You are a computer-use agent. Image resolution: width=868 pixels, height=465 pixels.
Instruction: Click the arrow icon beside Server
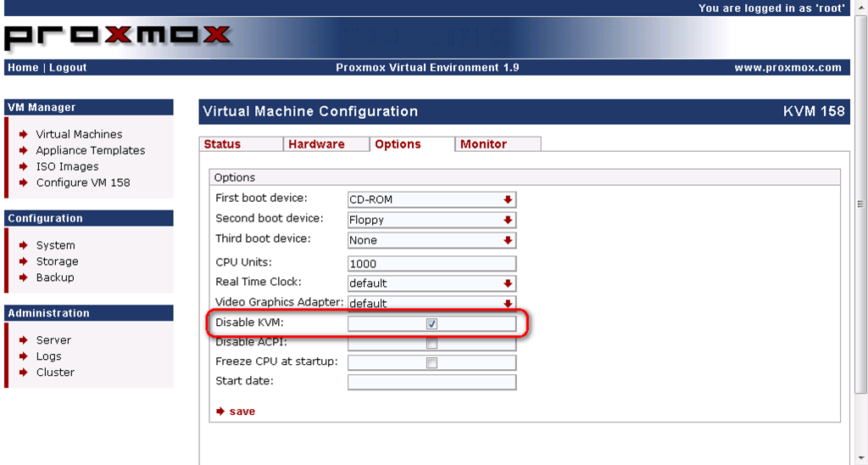(x=23, y=339)
